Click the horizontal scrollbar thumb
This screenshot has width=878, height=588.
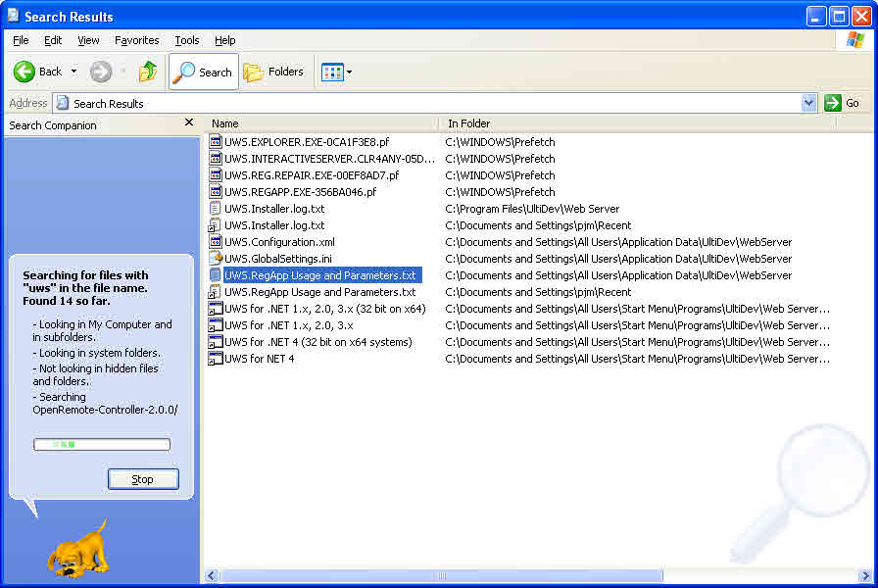tap(442, 575)
